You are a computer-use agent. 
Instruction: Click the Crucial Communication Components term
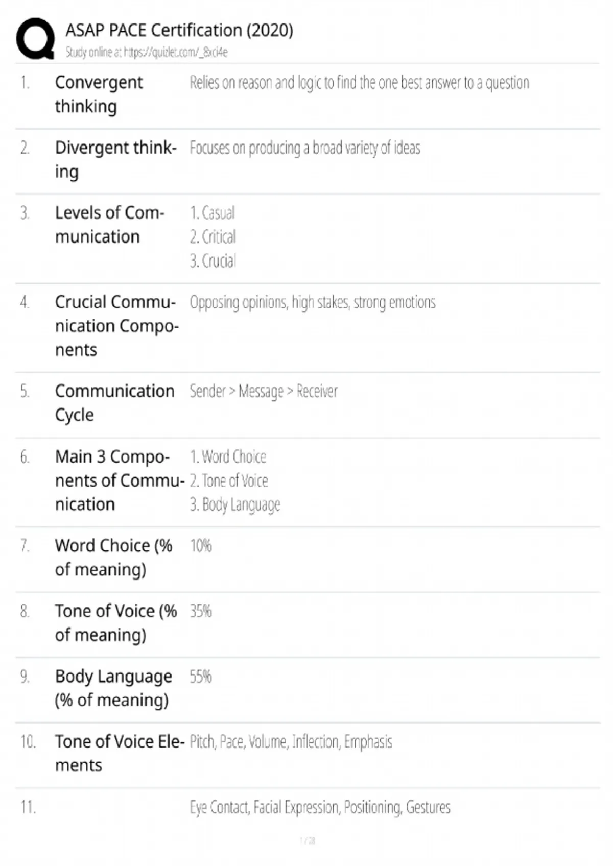pyautogui.click(x=116, y=326)
